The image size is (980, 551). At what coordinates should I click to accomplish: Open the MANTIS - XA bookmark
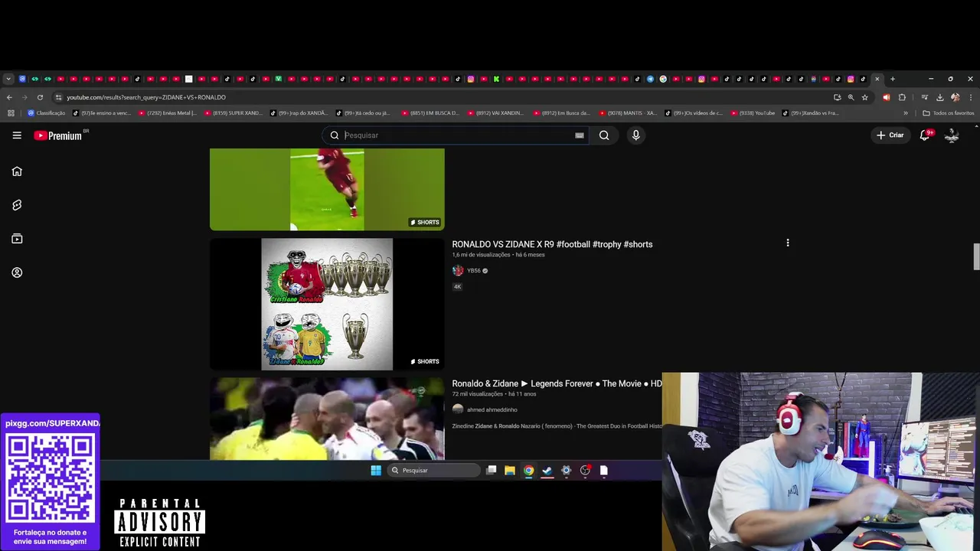pos(629,113)
